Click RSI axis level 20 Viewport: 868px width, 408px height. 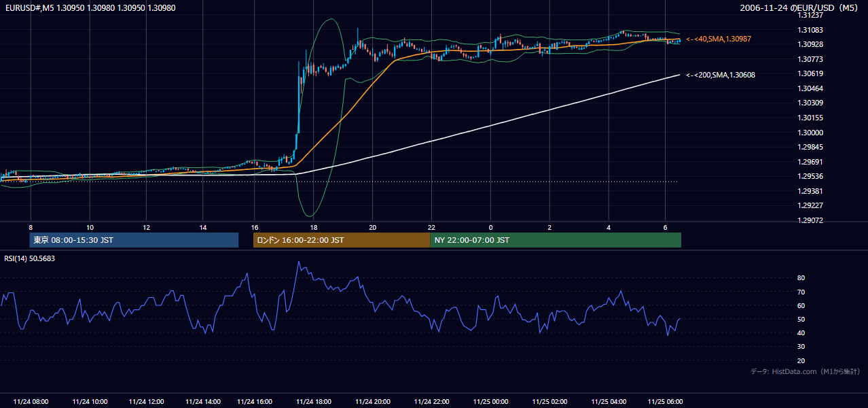[x=801, y=360]
